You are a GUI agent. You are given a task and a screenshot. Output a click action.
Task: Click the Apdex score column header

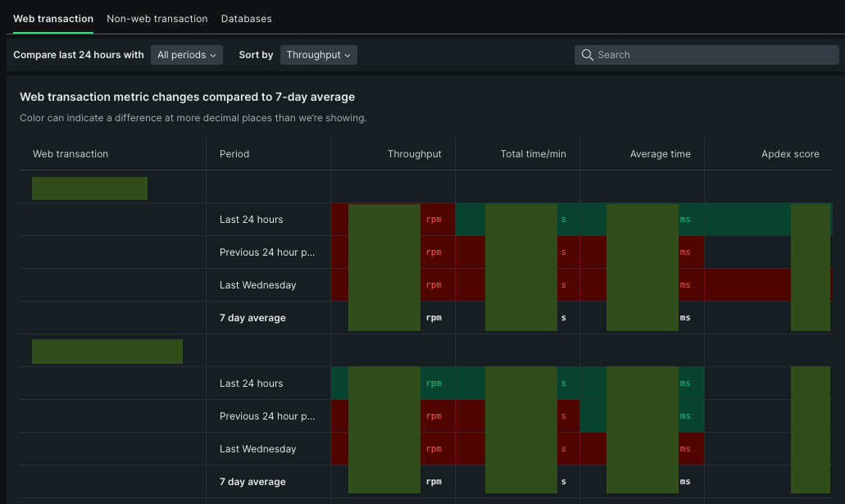click(x=789, y=154)
